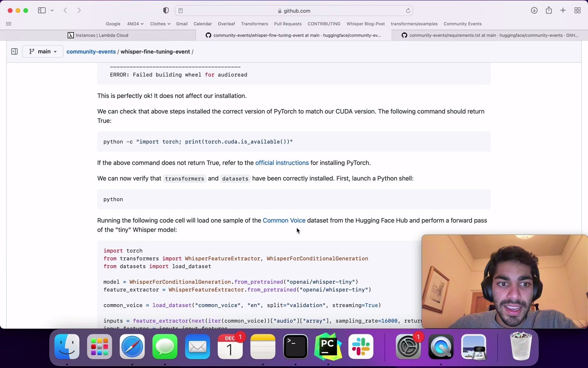Open Notes from the Dock
Screen dimensions: 588x368
[x=263, y=347]
